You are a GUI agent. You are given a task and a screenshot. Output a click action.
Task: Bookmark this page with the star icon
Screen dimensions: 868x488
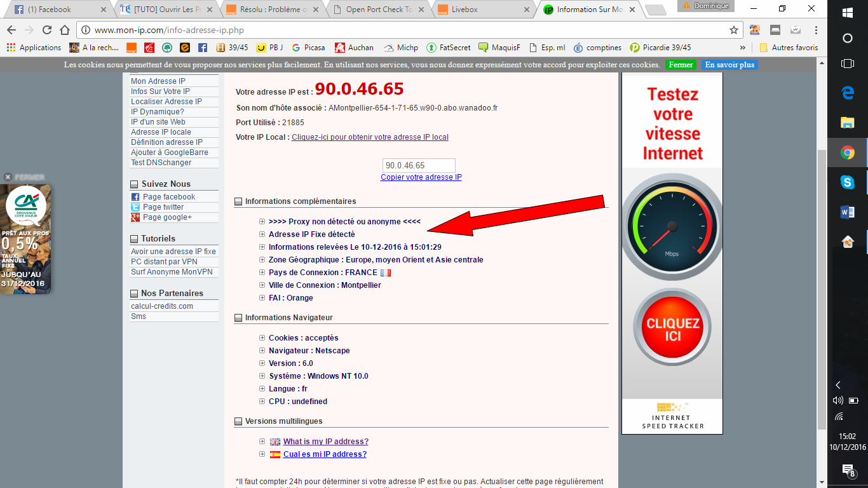coord(734,30)
